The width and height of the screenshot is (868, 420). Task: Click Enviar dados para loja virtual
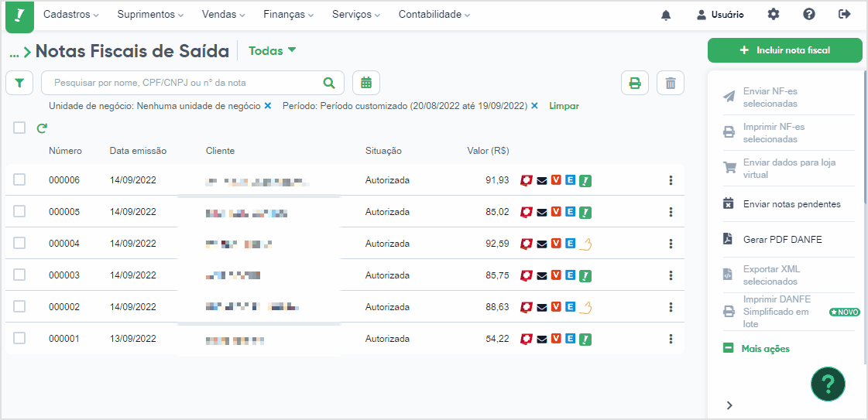coord(780,169)
